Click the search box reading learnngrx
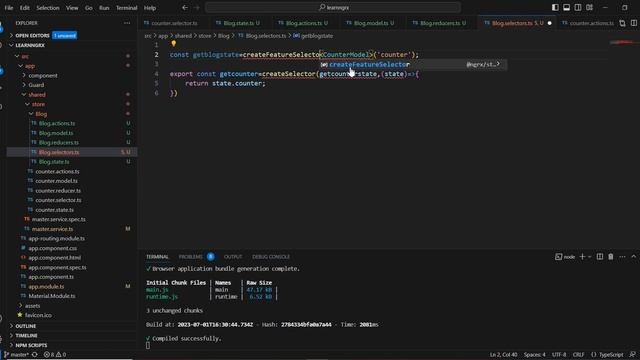 click(x=333, y=7)
